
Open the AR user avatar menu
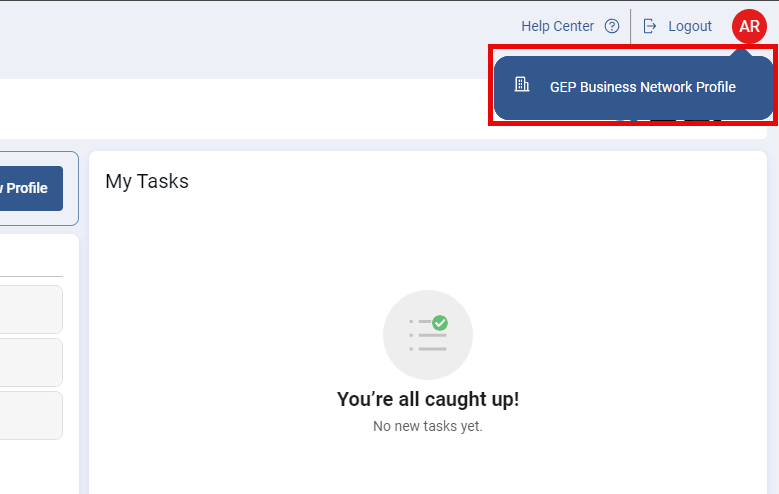click(x=749, y=27)
